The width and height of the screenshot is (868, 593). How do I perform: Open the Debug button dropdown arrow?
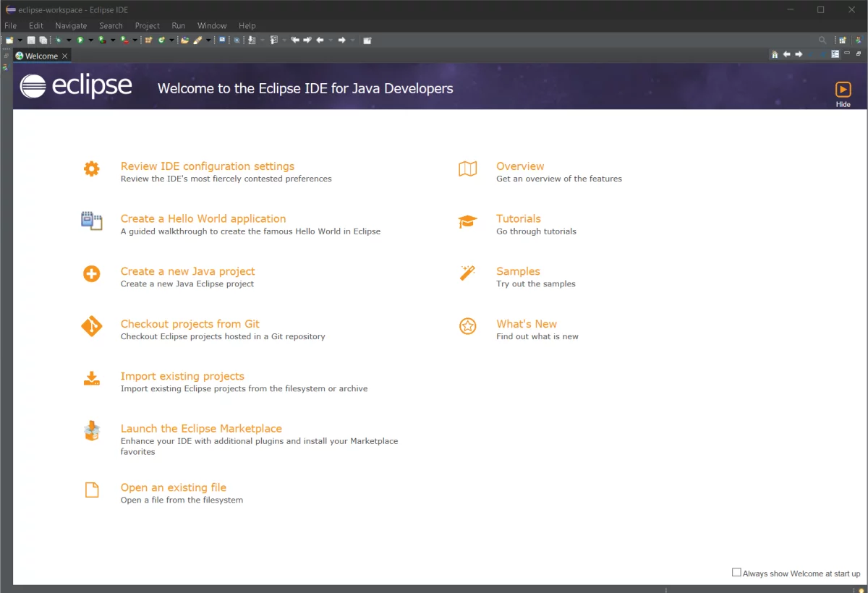coord(69,40)
